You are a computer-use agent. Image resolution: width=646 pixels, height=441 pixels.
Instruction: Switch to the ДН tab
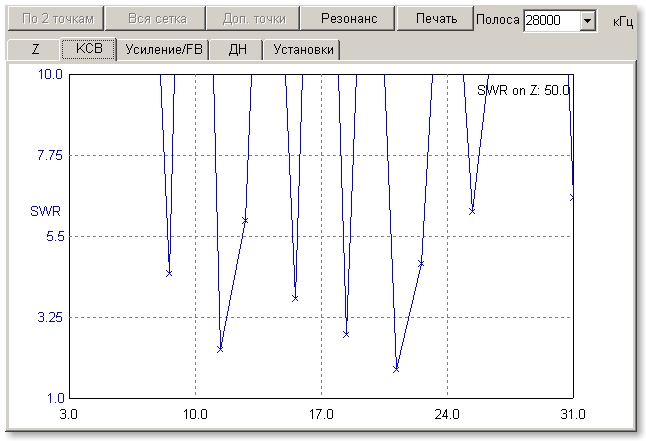[x=238, y=49]
